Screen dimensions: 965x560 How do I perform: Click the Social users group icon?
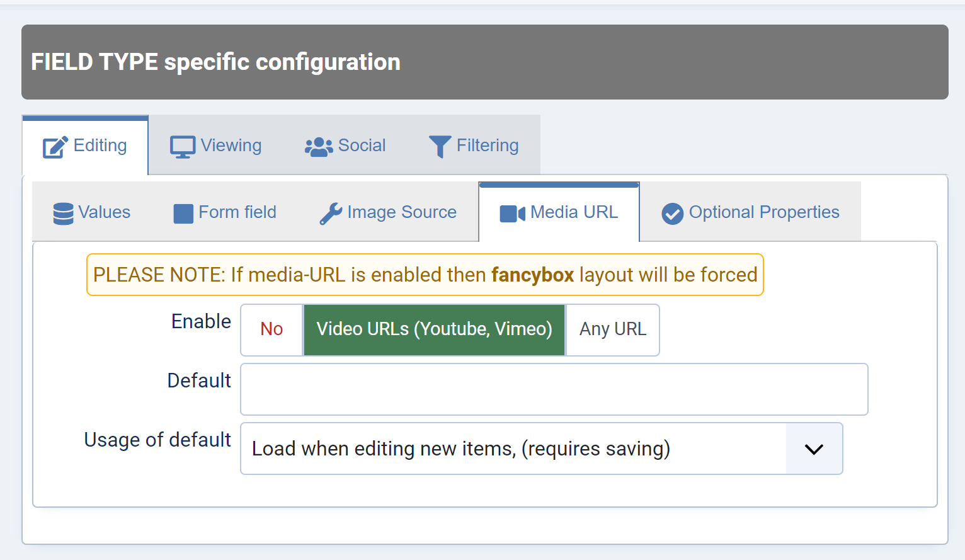pyautogui.click(x=319, y=147)
